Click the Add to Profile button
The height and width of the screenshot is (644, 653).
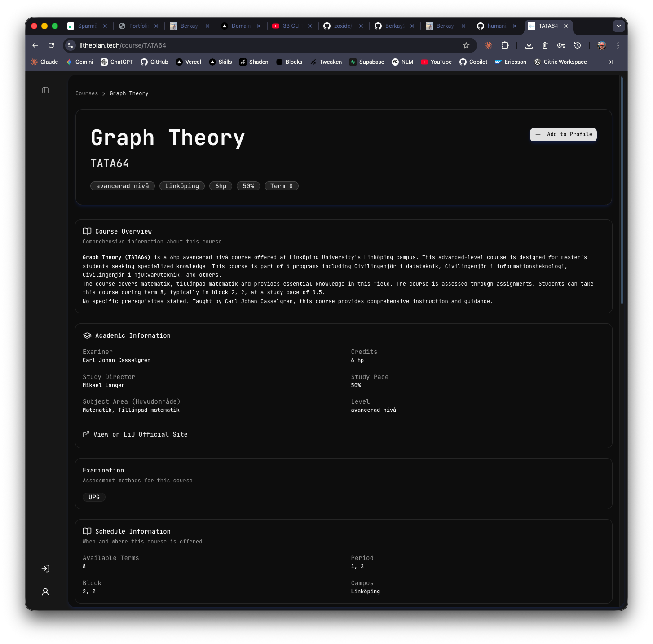pyautogui.click(x=563, y=135)
